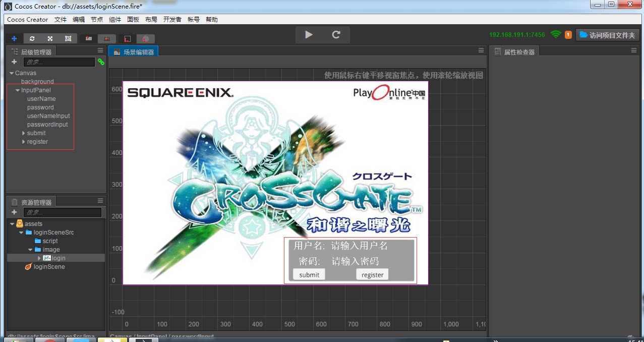Select the userName node
Screen dimensions: 644x342
coord(41,99)
